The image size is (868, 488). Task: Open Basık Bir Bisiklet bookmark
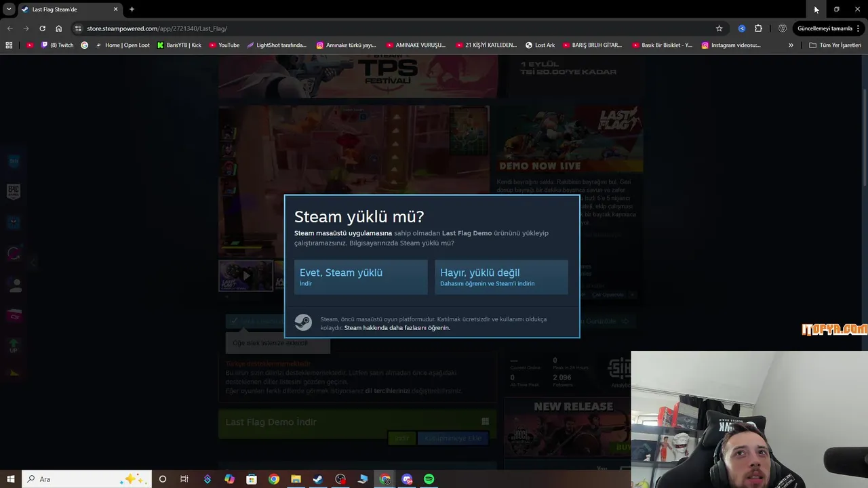pos(662,45)
